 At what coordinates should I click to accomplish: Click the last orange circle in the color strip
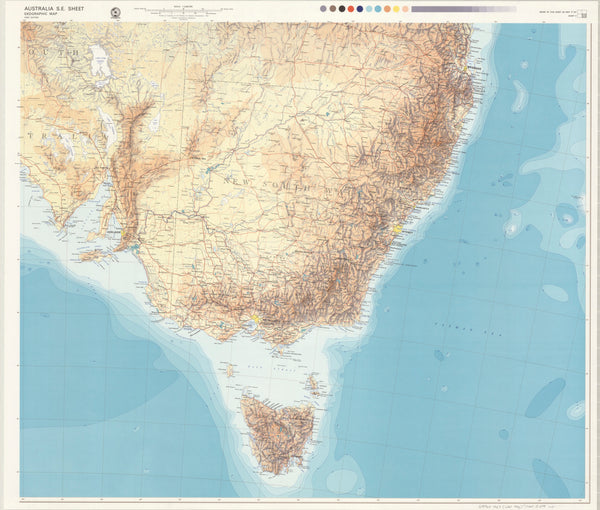pos(405,9)
